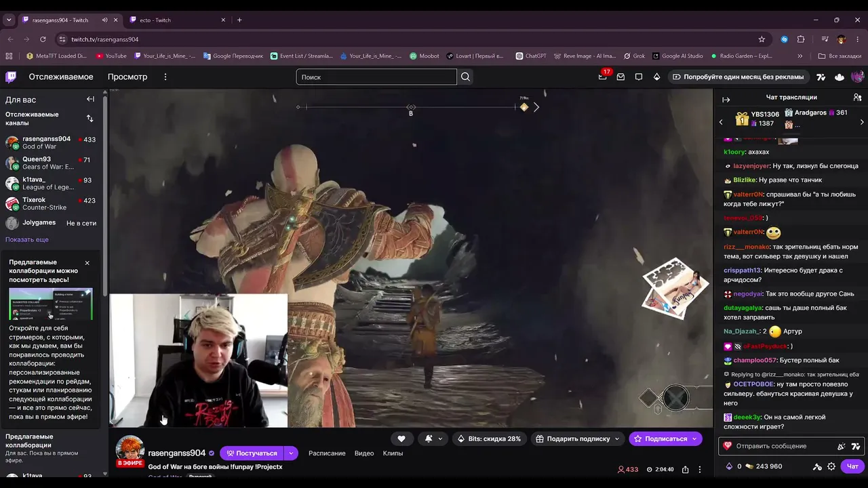The height and width of the screenshot is (488, 868).
Task: Open the YouTube bookmark
Action: (x=111, y=56)
